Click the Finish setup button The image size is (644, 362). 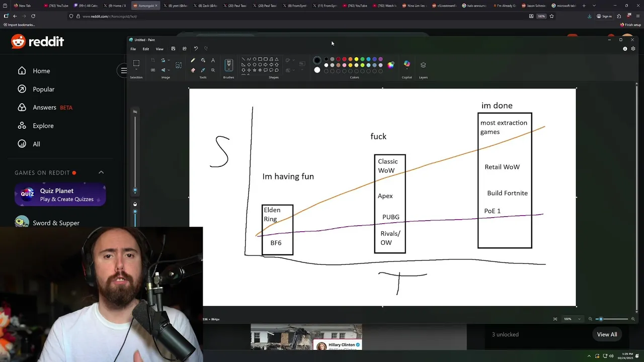(x=631, y=25)
